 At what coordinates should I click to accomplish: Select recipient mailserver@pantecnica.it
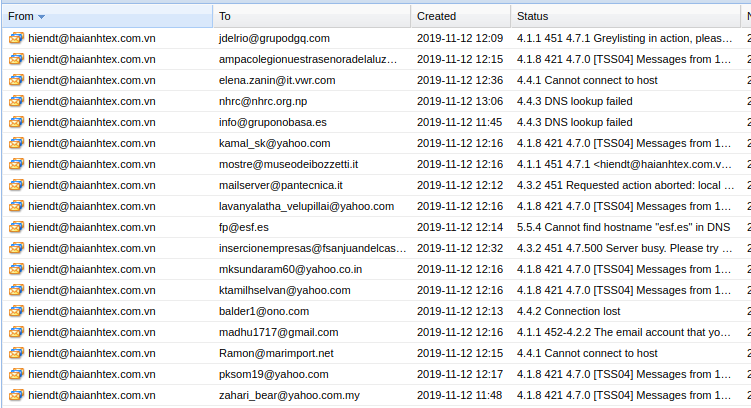coord(281,185)
